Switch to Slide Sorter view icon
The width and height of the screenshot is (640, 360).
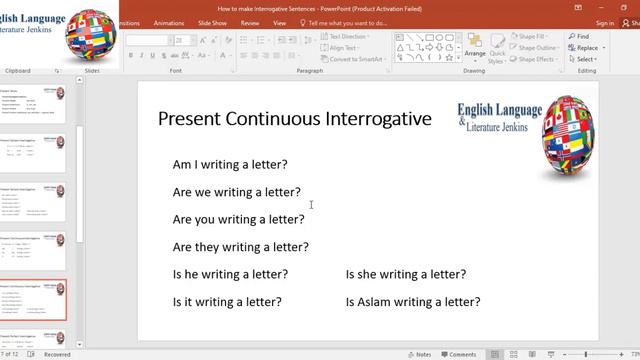tap(513, 355)
